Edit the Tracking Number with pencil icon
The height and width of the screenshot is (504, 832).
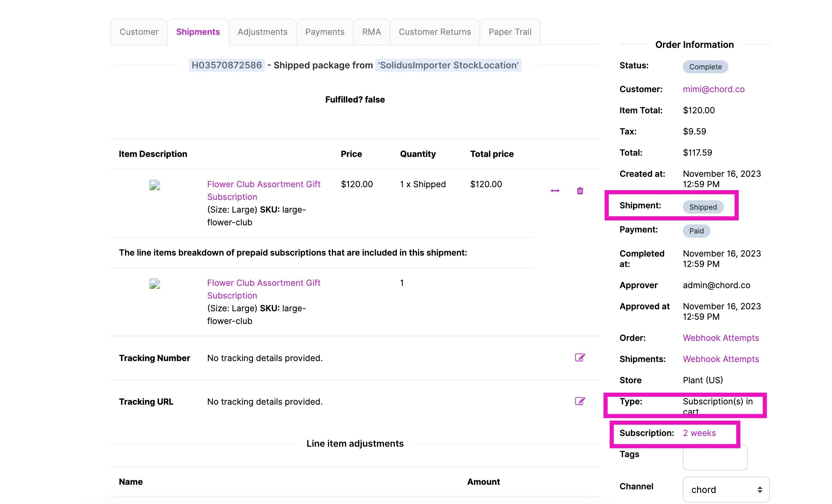580,357
